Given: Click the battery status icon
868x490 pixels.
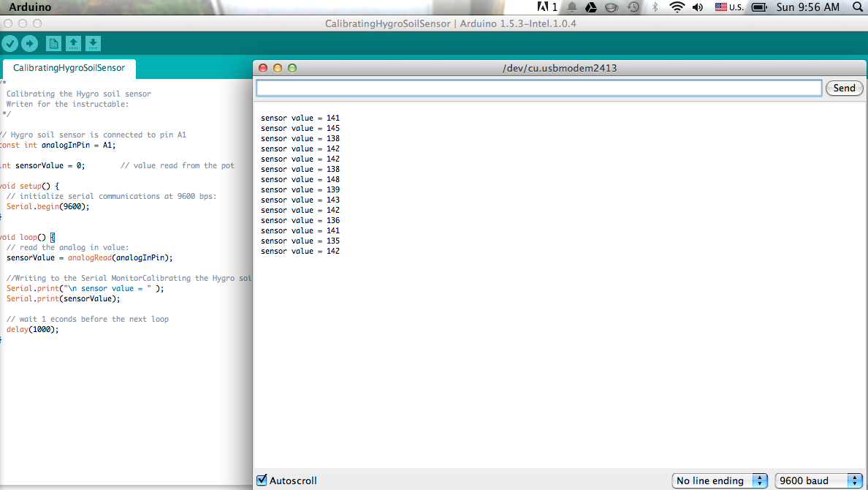Looking at the screenshot, I should 759,7.
